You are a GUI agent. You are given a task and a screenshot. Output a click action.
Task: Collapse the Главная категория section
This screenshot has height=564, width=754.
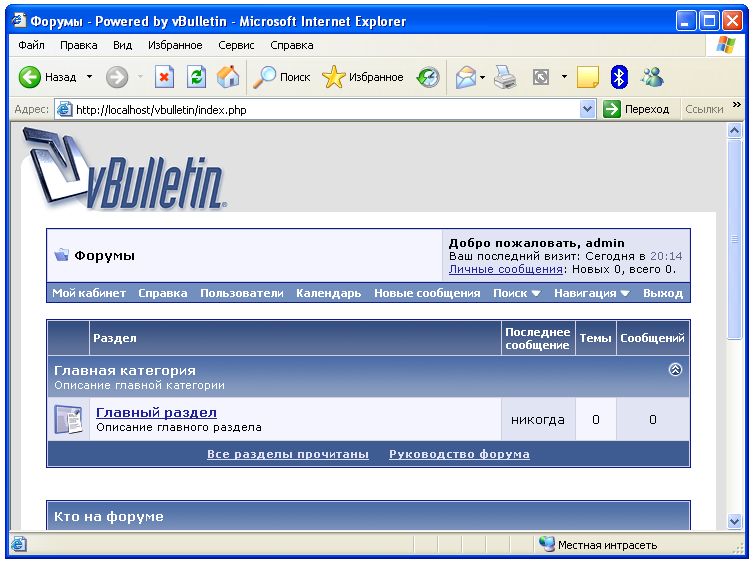click(x=675, y=369)
